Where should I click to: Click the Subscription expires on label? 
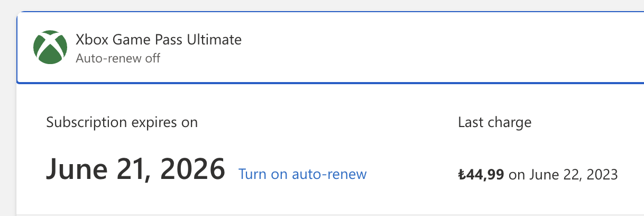[122, 123]
